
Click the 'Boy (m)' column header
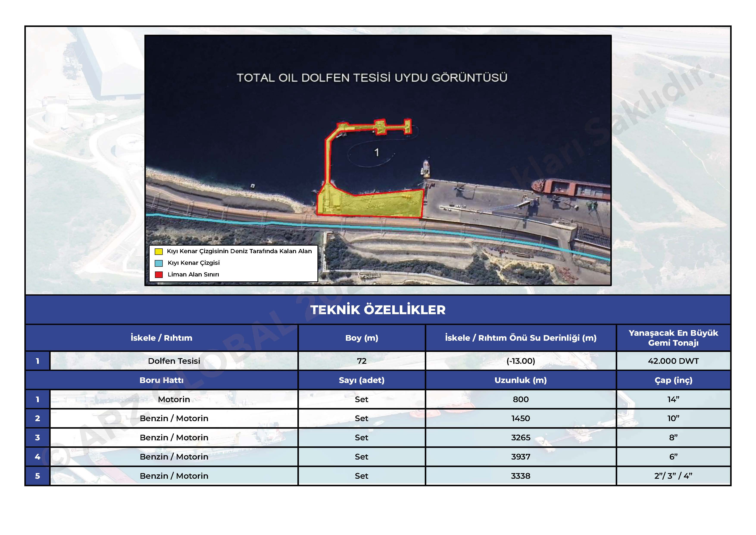[x=362, y=338]
